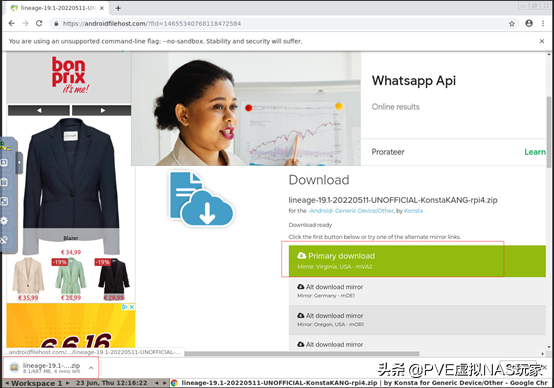Open the Android Generic Device/Other link
This screenshot has width=554, height=388.
[351, 211]
